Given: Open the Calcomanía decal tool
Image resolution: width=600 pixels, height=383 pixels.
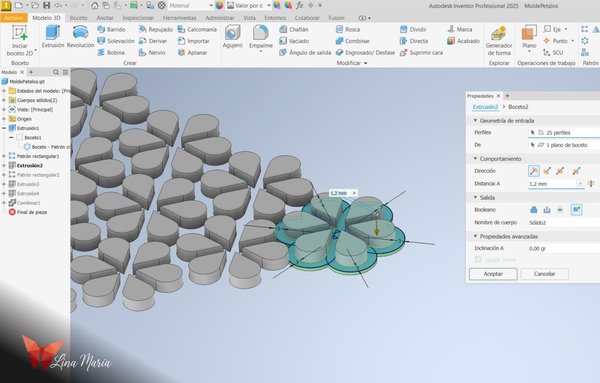Looking at the screenshot, I should [x=197, y=29].
